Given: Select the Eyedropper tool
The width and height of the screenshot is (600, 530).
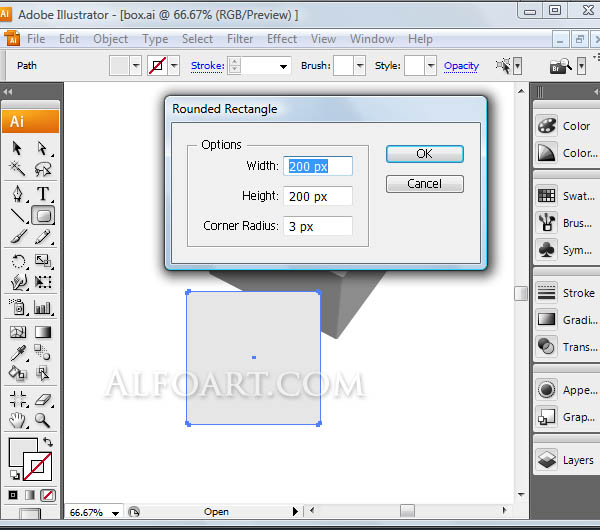Looking at the screenshot, I should [18, 353].
